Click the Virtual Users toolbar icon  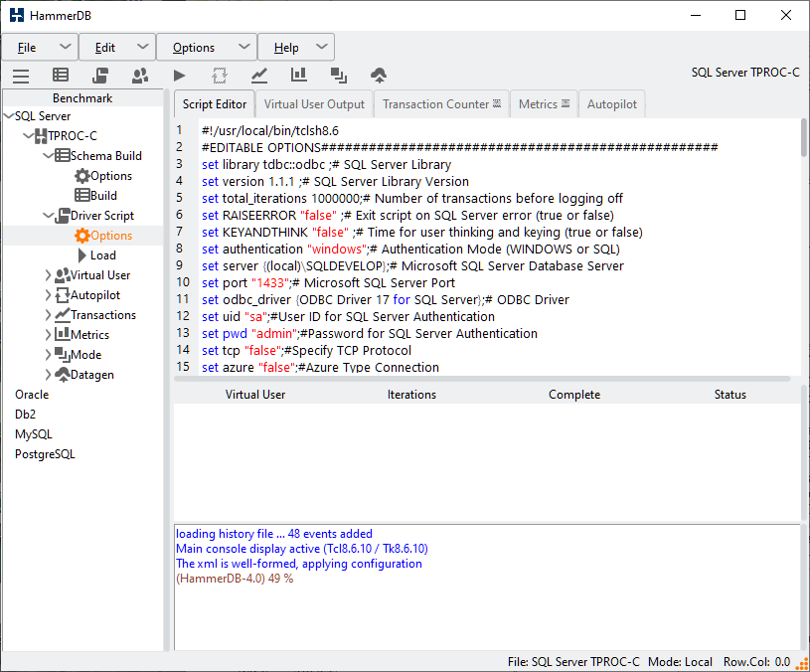(x=140, y=76)
